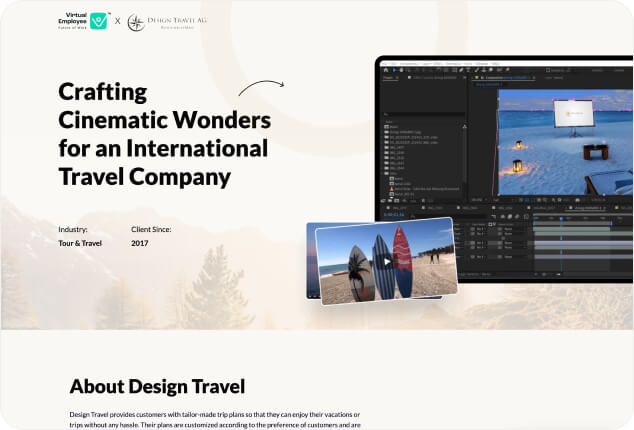Click the projector screen in composition preview
The height and width of the screenshot is (430, 634).
click(573, 113)
